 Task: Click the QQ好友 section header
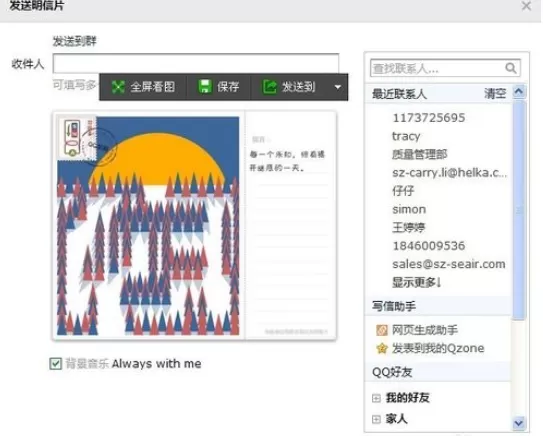(438, 372)
